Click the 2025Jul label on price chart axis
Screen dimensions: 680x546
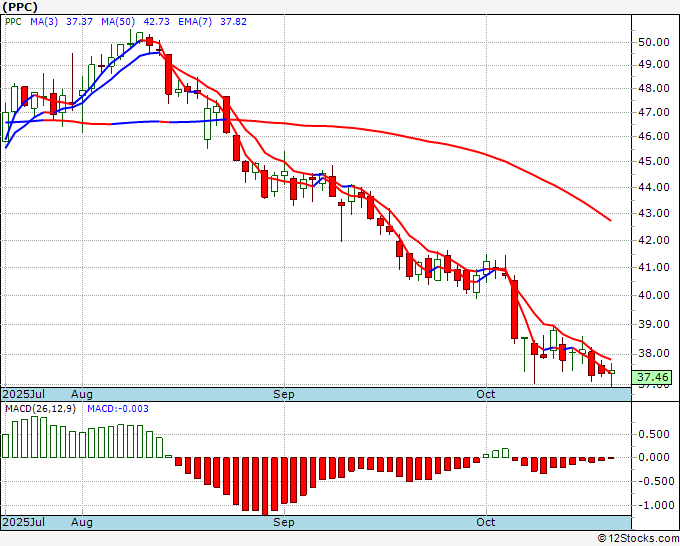(24, 394)
